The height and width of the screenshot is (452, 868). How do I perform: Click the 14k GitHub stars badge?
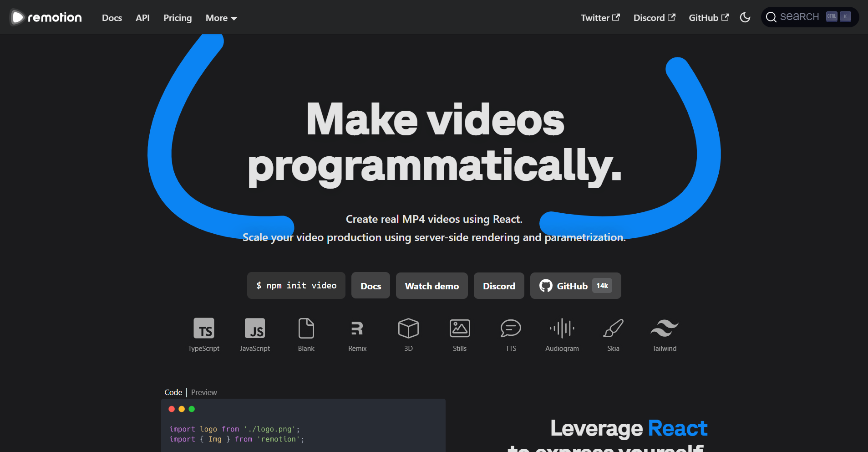coord(602,286)
